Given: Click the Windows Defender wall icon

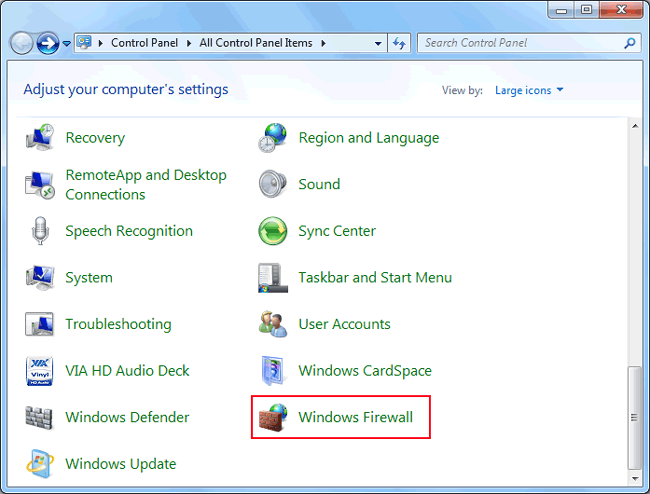Looking at the screenshot, I should point(39,417).
